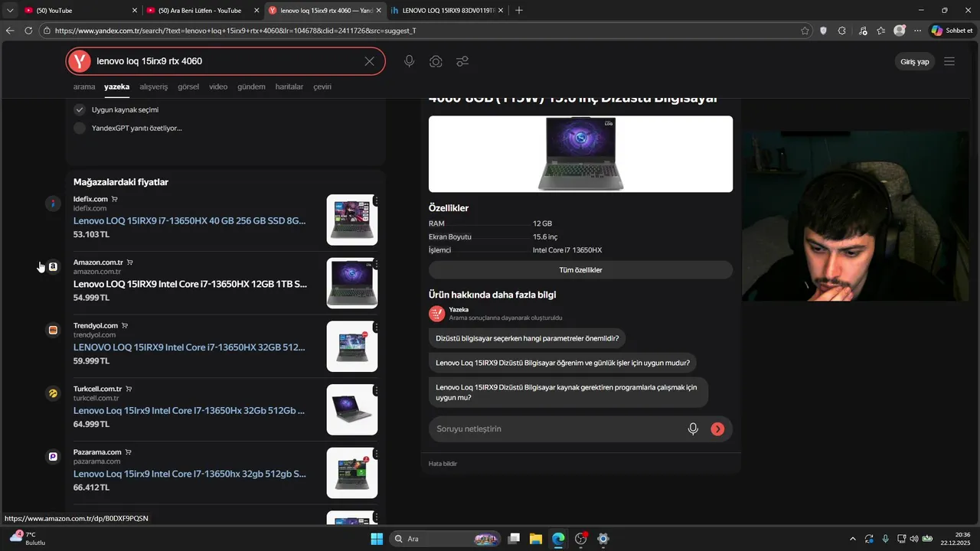Open File Explorer from the taskbar
The width and height of the screenshot is (980, 551).
[x=536, y=539]
